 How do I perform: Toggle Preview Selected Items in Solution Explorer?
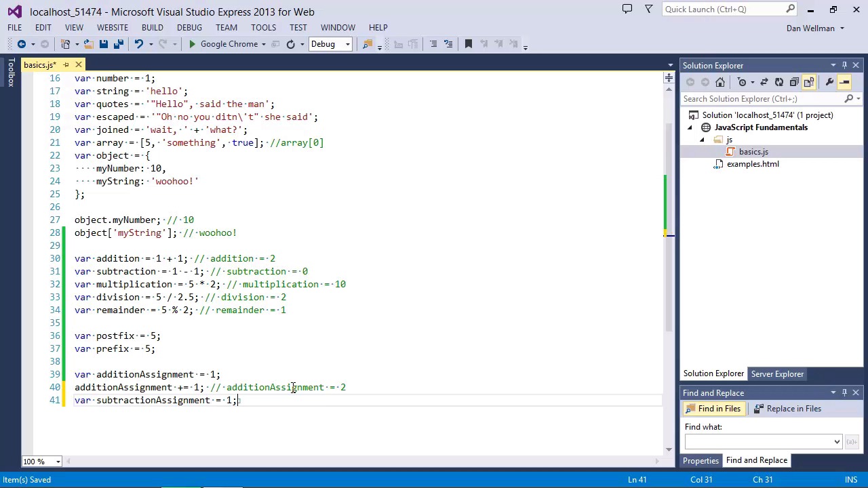click(x=845, y=82)
